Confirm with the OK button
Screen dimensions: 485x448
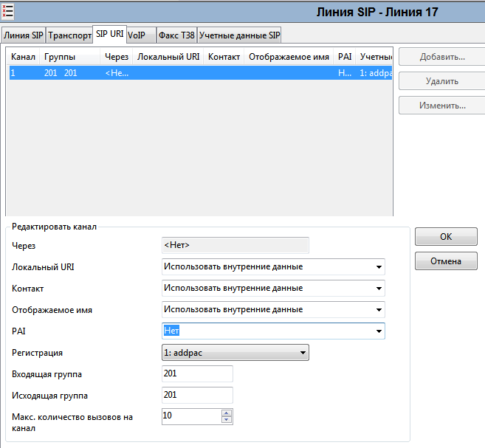tap(446, 236)
